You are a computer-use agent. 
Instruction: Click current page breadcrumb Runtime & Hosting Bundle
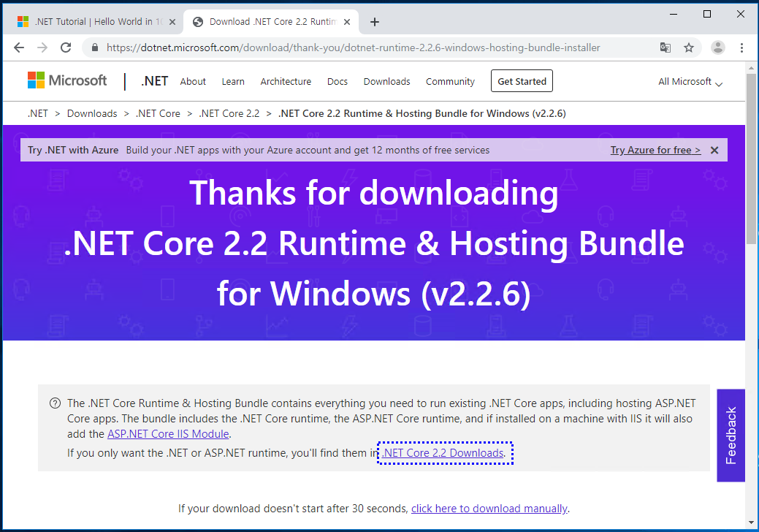point(422,113)
